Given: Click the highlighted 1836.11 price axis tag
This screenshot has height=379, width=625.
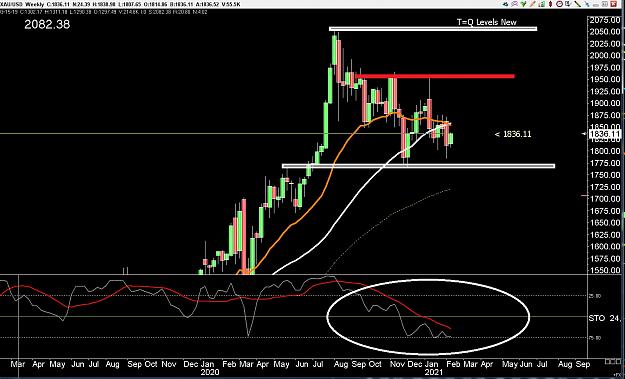Looking at the screenshot, I should pyautogui.click(x=605, y=134).
